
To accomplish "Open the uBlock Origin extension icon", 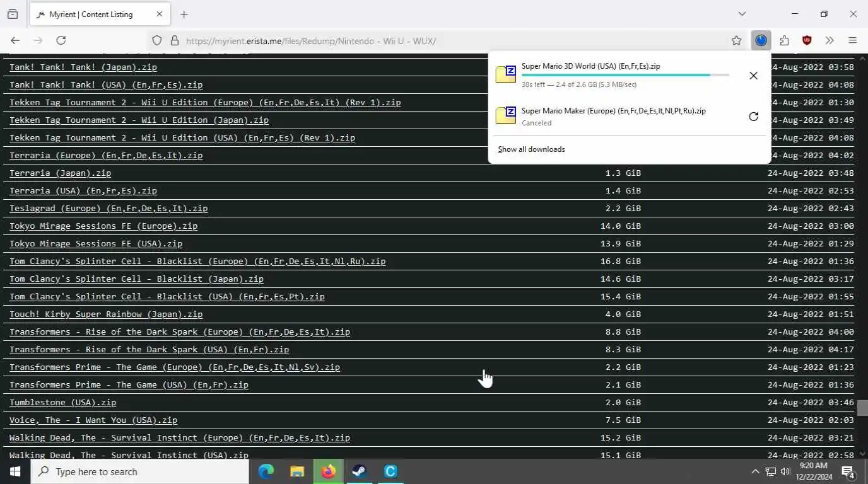I will tap(807, 40).
